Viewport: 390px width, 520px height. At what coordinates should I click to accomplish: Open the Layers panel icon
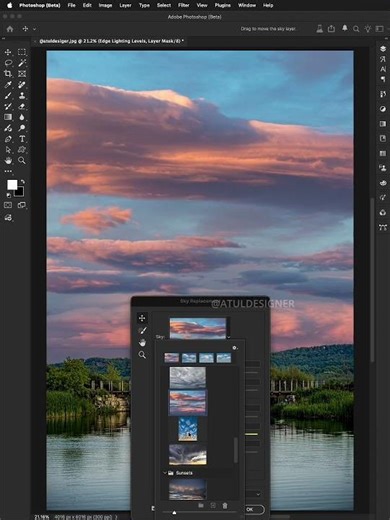point(383,49)
